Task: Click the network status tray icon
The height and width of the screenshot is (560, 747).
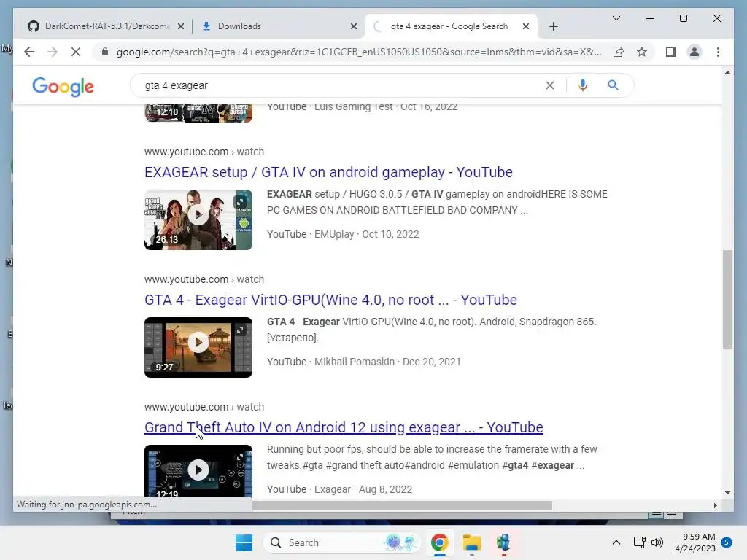Action: tap(639, 542)
